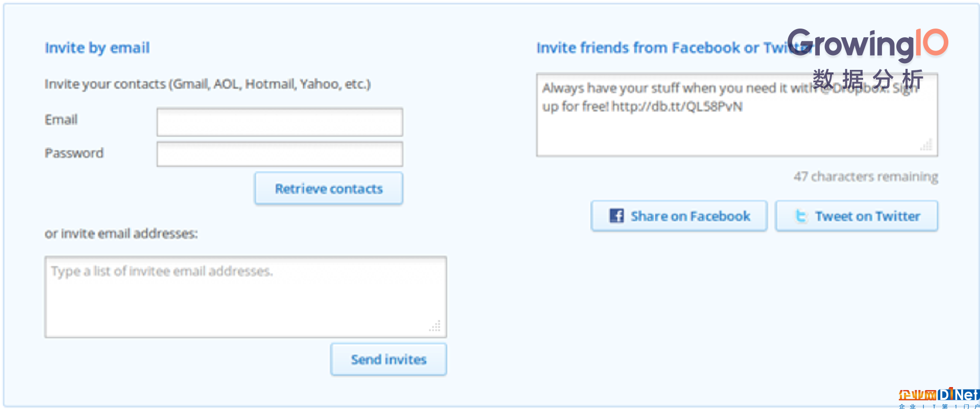980x409 pixels.
Task: Click the db.tt referral link text
Action: point(677,107)
